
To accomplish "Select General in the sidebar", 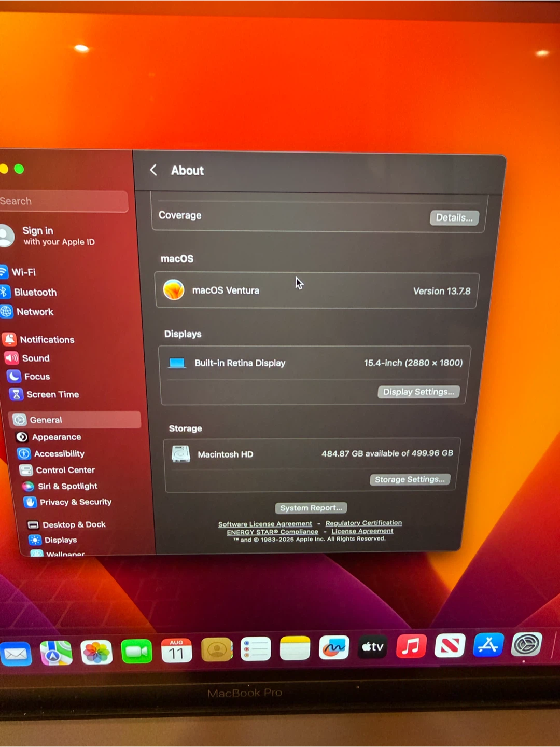I will [75, 420].
